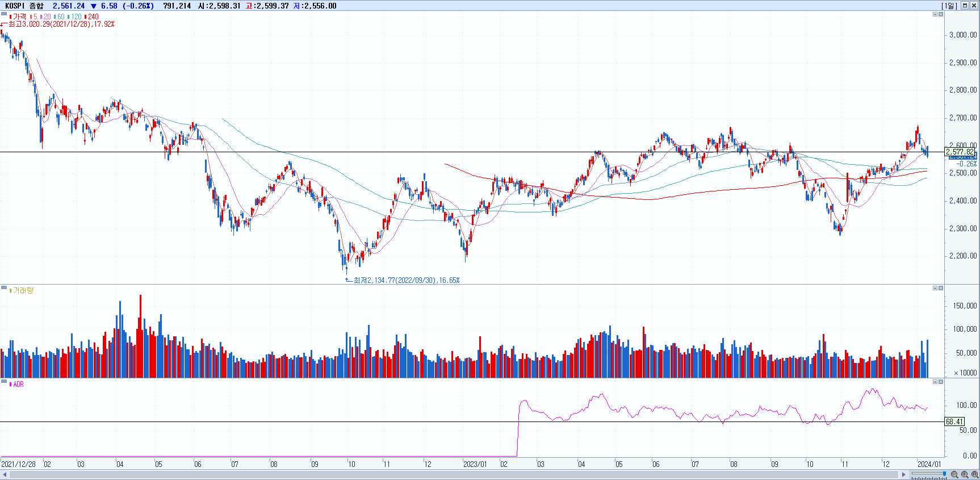Close the ADR indicator pane
Screen dimensions: 980x480
click(x=941, y=382)
